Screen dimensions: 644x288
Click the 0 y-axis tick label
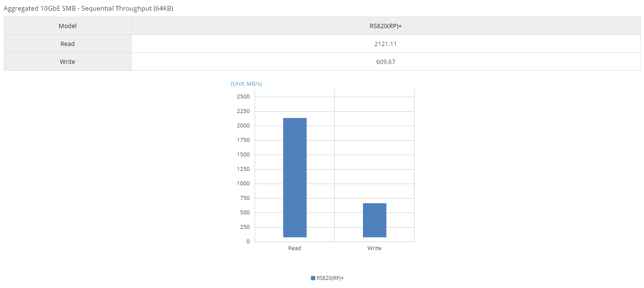[x=248, y=242]
